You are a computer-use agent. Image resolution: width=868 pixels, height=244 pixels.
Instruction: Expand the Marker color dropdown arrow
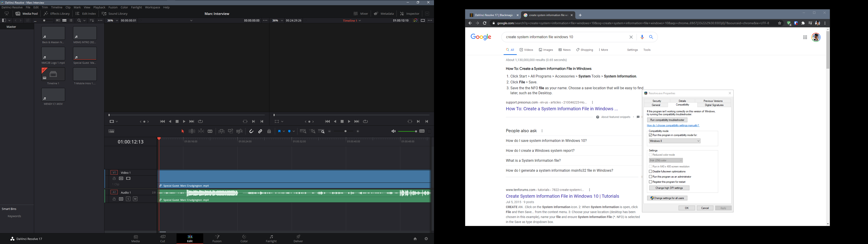point(294,131)
